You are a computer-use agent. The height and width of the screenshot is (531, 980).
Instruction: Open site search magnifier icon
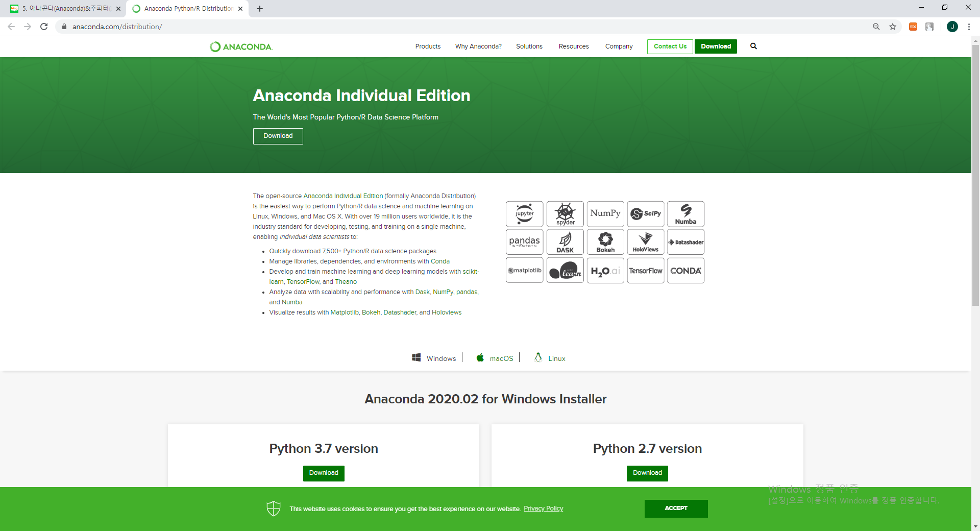(753, 46)
